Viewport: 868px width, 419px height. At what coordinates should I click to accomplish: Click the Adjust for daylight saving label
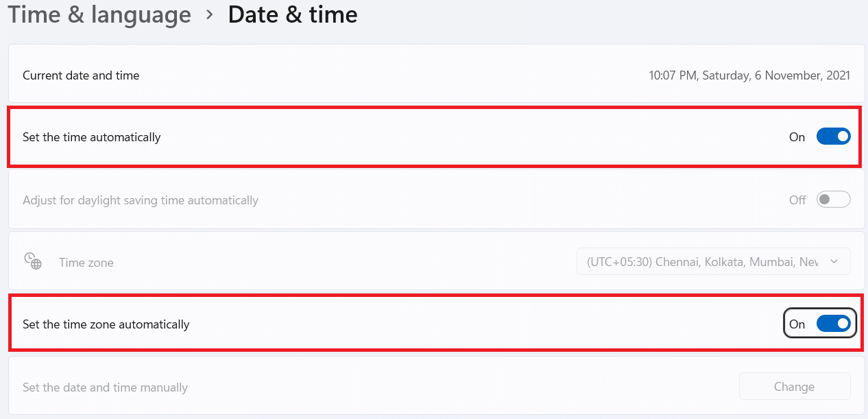pos(141,200)
